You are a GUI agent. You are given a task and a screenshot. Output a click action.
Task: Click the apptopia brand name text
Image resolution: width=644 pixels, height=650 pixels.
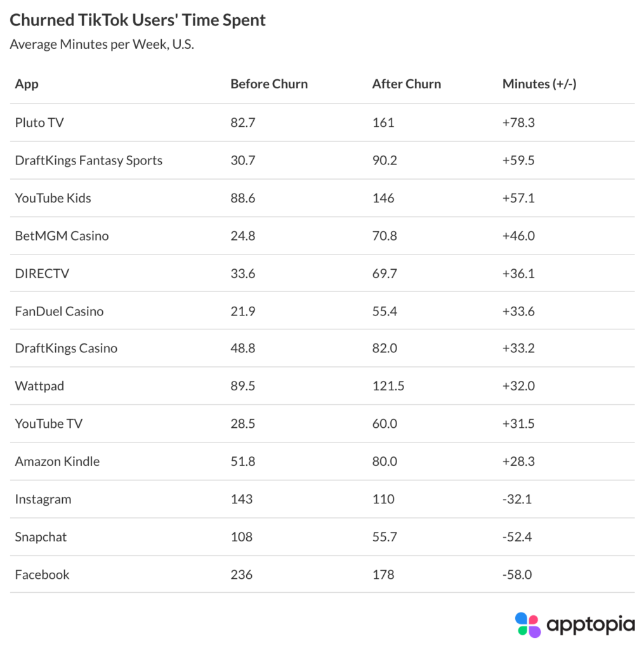(590, 625)
